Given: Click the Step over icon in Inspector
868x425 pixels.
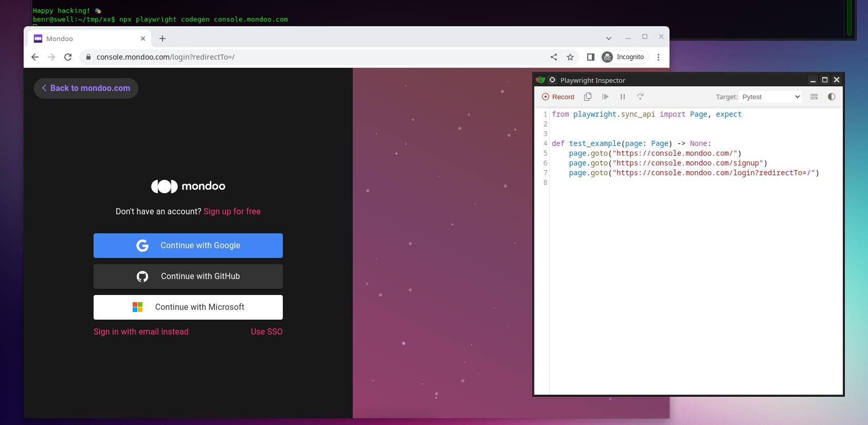Looking at the screenshot, I should pos(640,97).
